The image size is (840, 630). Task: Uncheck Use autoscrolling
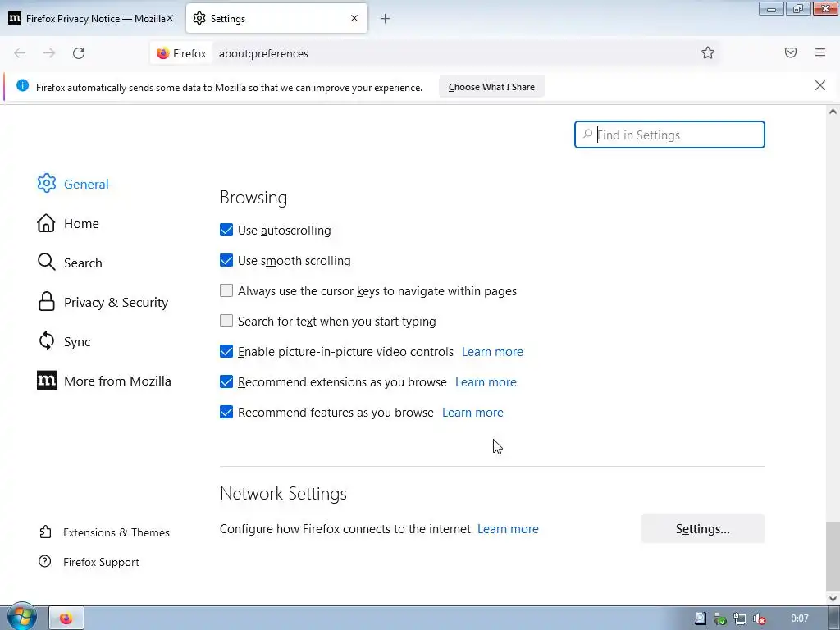pyautogui.click(x=226, y=230)
